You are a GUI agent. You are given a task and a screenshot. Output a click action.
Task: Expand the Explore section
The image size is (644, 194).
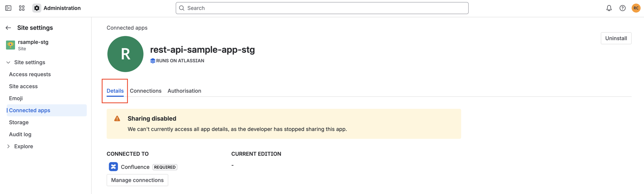pyautogui.click(x=8, y=146)
